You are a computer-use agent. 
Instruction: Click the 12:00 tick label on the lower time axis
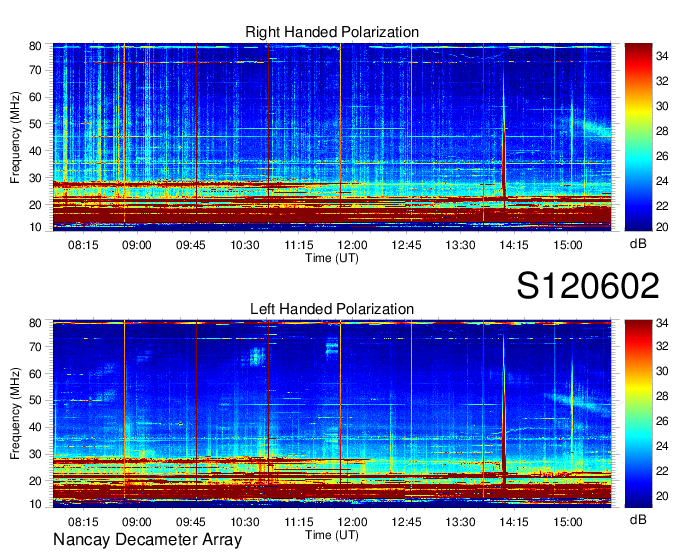[x=353, y=522]
